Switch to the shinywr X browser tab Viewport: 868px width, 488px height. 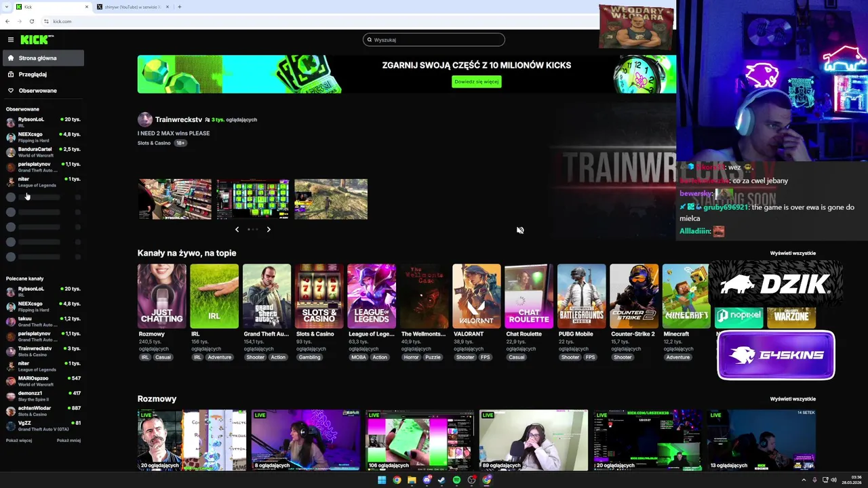click(133, 7)
